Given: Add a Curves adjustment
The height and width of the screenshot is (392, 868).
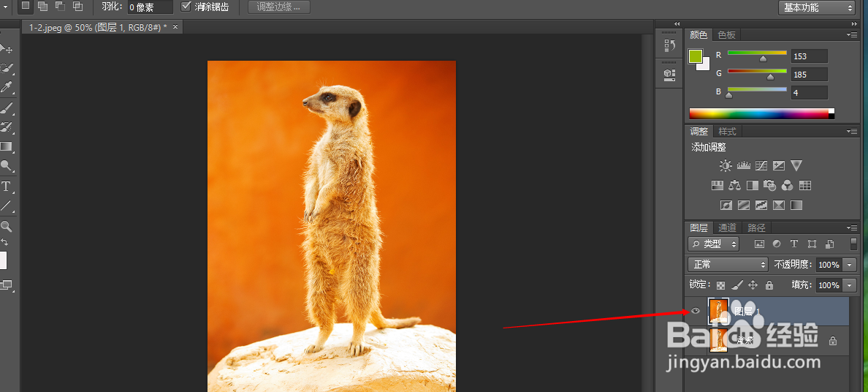Looking at the screenshot, I should click(761, 165).
